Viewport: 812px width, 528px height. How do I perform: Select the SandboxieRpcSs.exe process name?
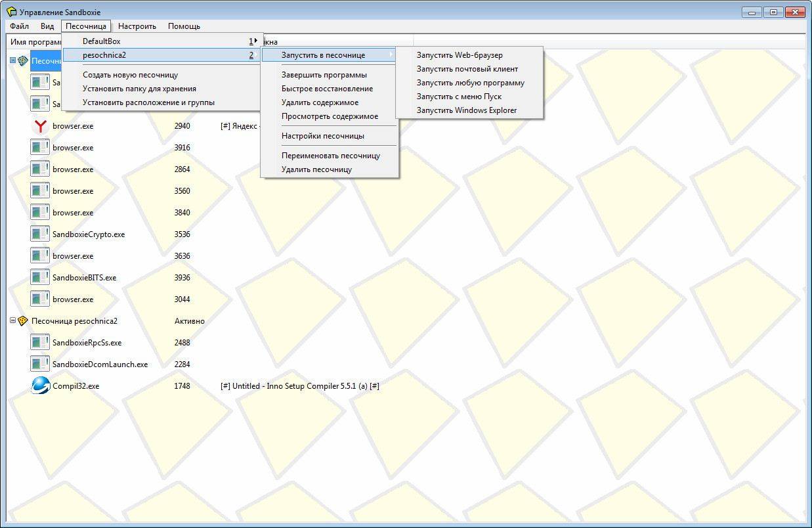[87, 343]
